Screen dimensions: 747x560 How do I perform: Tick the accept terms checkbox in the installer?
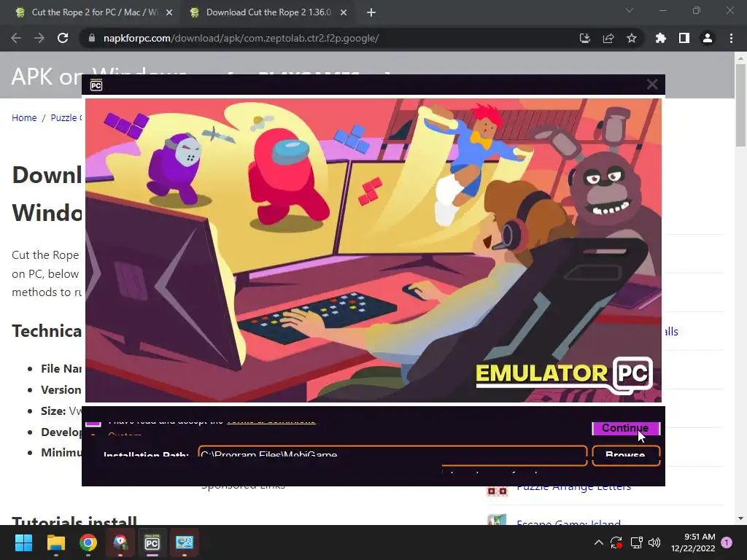93,423
